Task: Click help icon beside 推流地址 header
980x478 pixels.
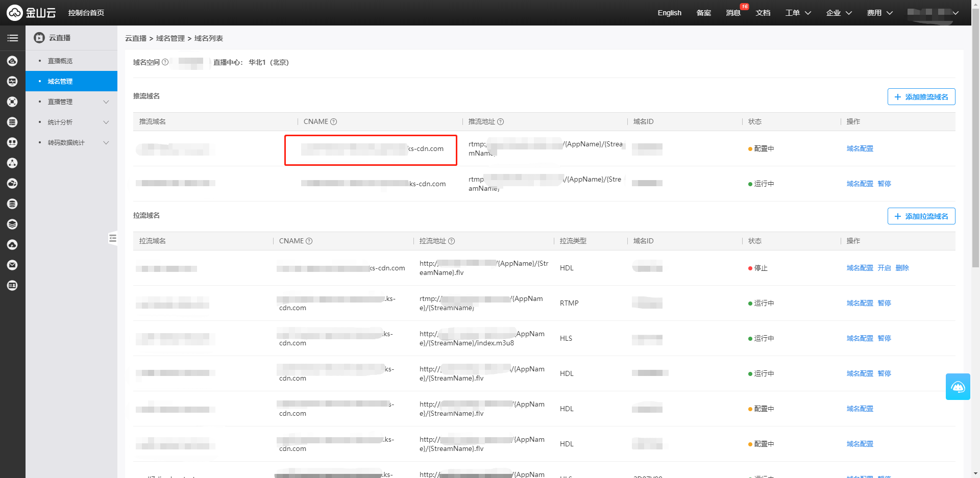Action: pos(500,122)
